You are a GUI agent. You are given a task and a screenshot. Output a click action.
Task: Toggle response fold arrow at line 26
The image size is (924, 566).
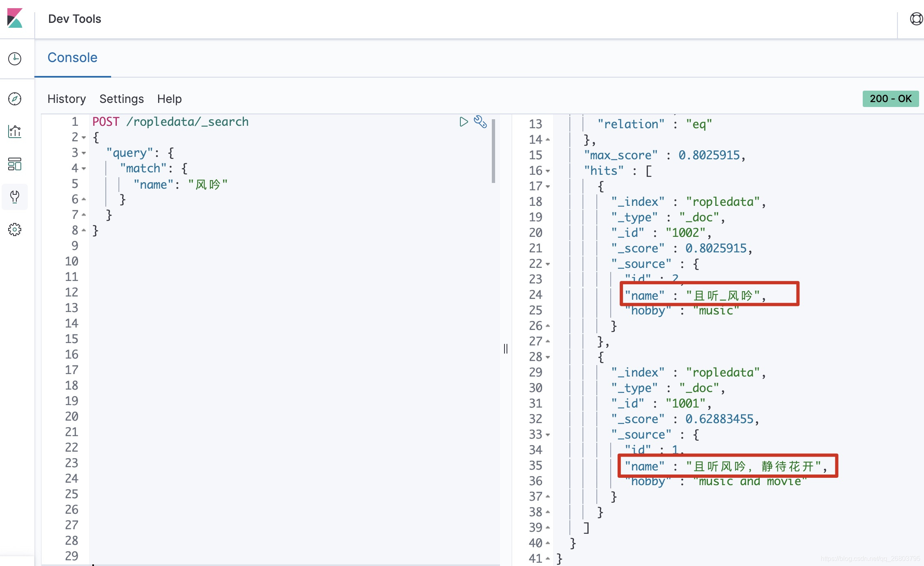click(548, 326)
